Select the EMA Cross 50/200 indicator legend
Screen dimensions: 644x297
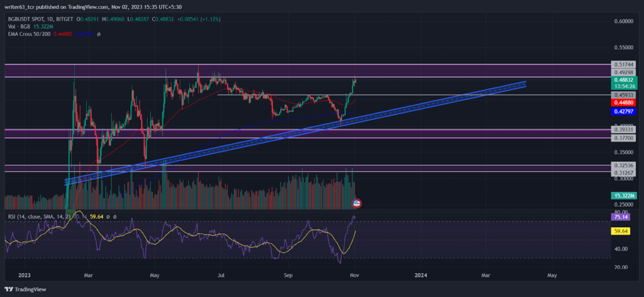[30, 34]
